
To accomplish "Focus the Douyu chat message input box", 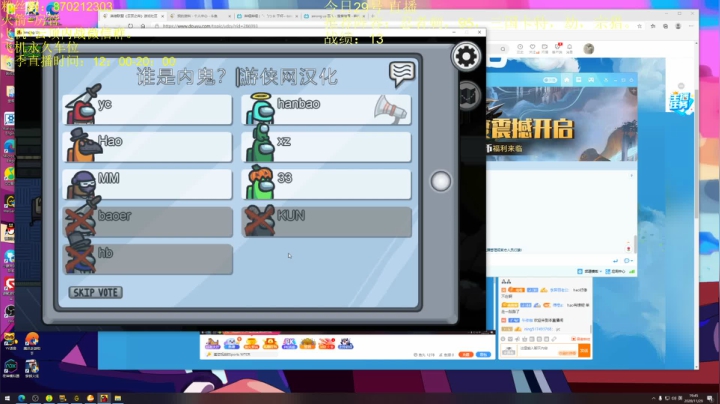I will (547, 351).
